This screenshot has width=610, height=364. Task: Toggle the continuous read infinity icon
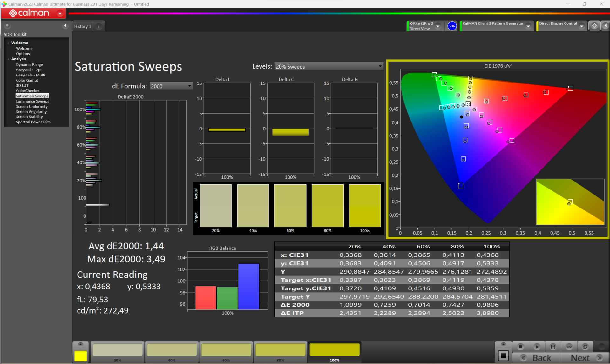point(569,347)
